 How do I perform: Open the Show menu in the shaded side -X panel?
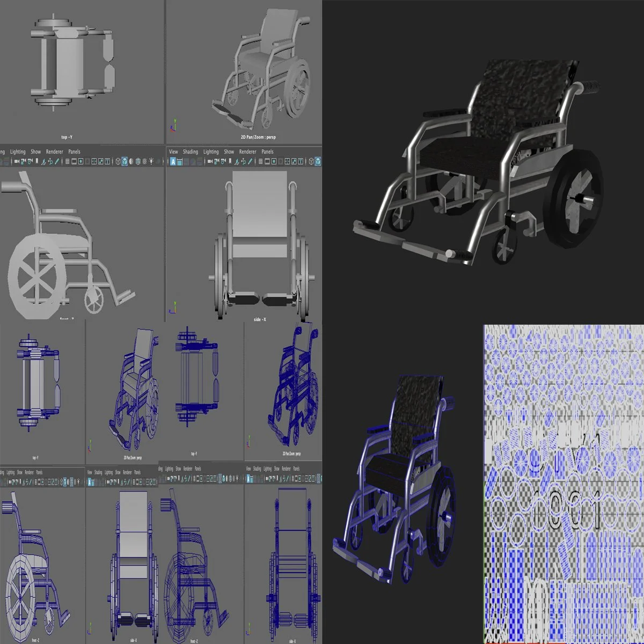[229, 152]
